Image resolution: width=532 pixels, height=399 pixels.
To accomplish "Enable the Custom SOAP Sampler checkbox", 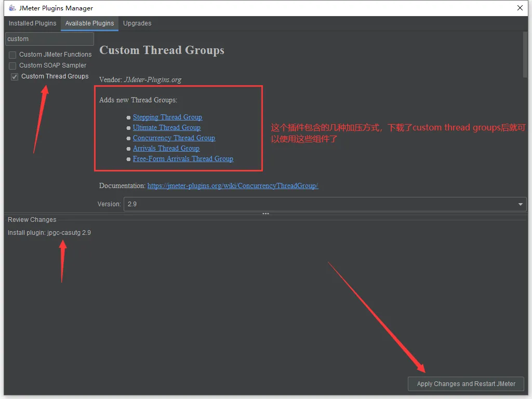I will [x=12, y=66].
